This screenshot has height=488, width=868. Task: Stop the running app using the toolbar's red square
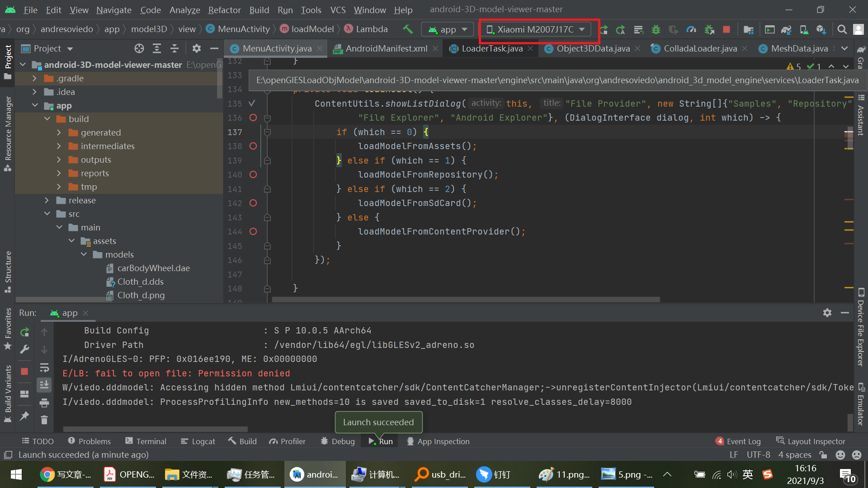click(x=726, y=29)
